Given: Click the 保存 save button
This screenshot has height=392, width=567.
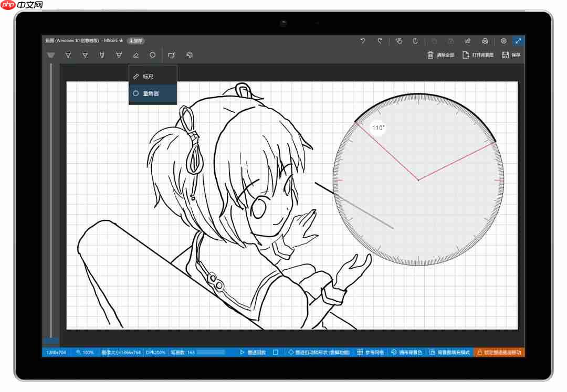Looking at the screenshot, I should pos(511,55).
